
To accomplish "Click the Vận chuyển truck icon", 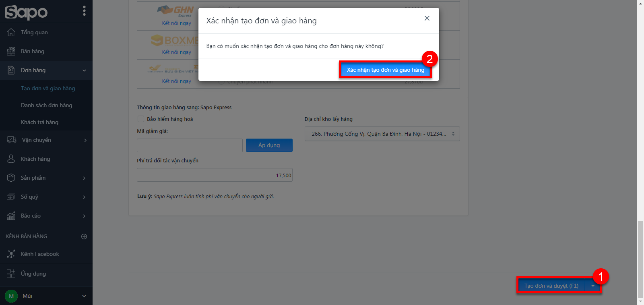I will [12, 140].
